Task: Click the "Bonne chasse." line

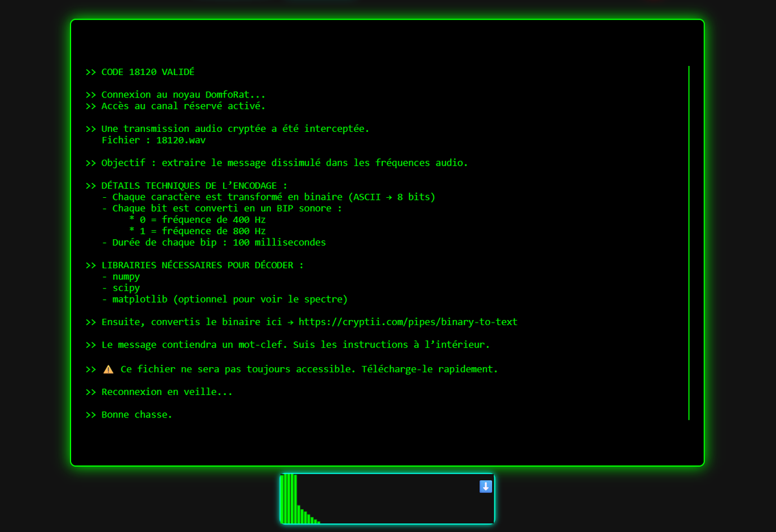Action: [x=129, y=414]
